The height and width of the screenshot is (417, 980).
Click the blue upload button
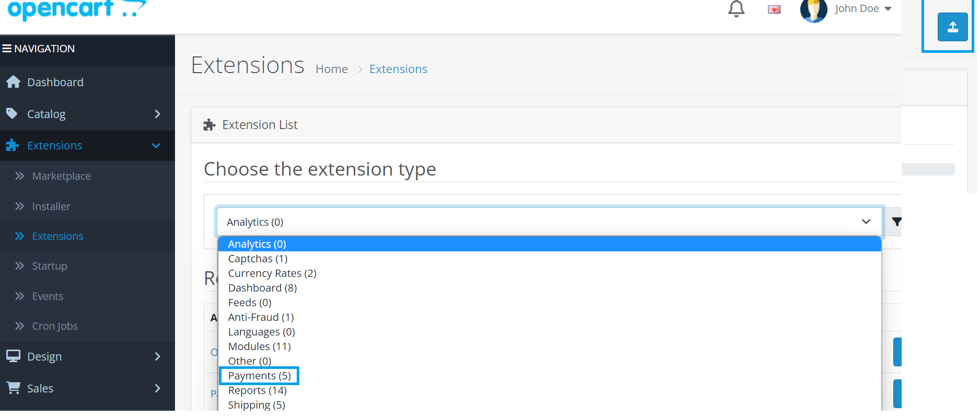click(x=952, y=27)
